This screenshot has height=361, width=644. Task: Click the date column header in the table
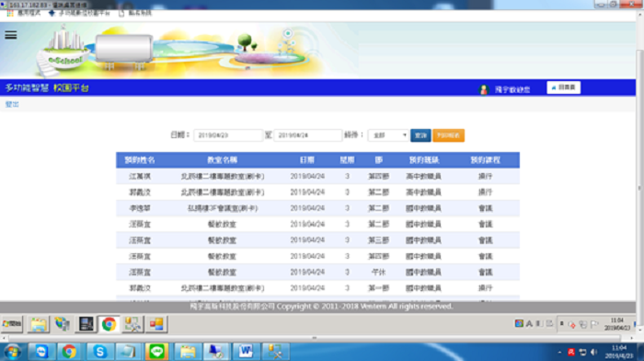[x=307, y=160]
